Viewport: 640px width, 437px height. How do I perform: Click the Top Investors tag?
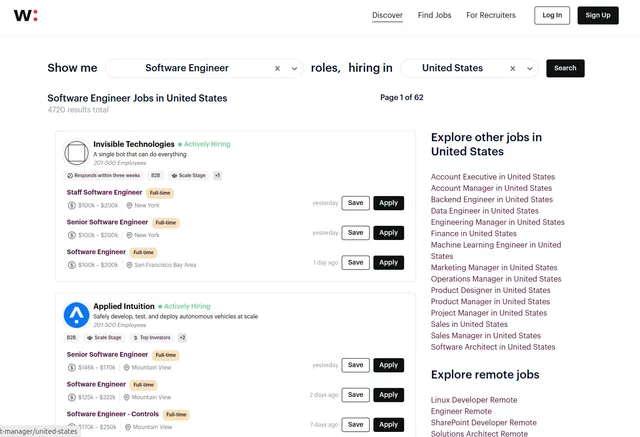(x=152, y=337)
